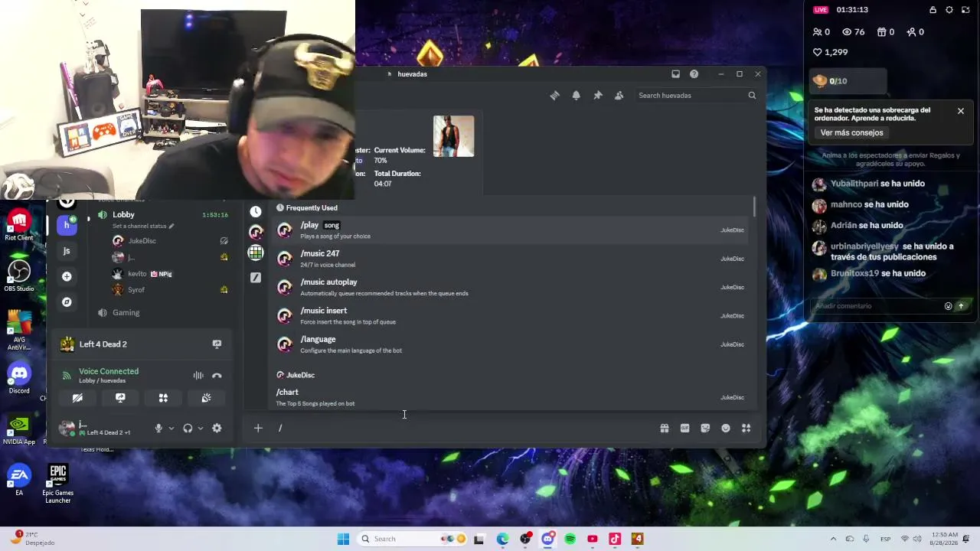The image size is (980, 551).
Task: Select the 'h' server icon
Action: pos(67,225)
